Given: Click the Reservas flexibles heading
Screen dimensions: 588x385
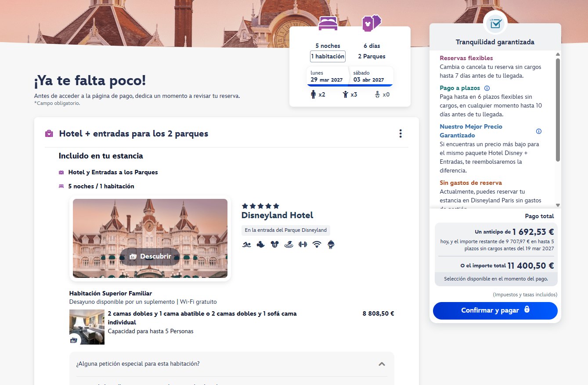Looking at the screenshot, I should click(466, 58).
